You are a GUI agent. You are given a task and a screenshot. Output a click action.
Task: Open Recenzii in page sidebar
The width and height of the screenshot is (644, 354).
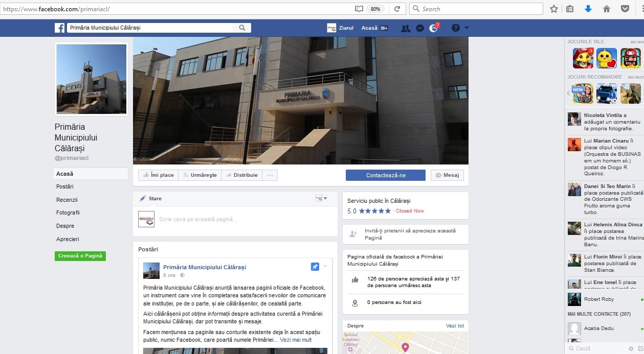coord(67,200)
